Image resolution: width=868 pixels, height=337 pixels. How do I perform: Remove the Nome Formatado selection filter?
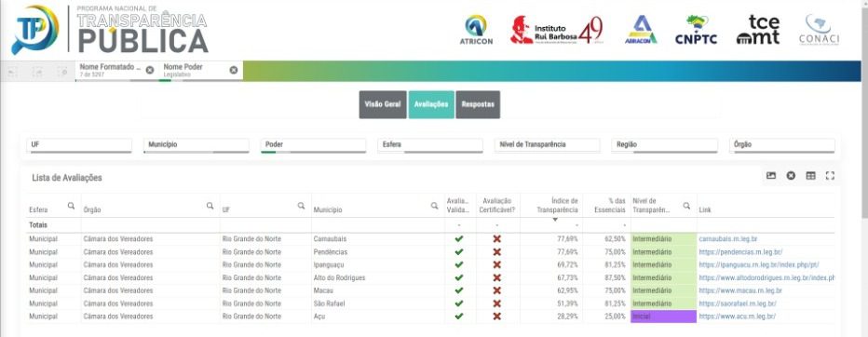tap(150, 70)
